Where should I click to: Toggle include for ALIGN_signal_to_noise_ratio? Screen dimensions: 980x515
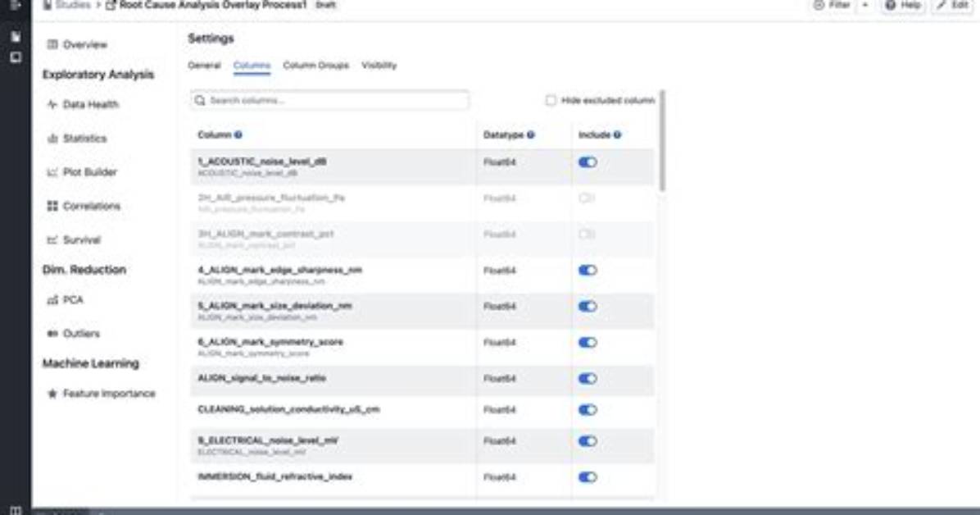click(588, 379)
